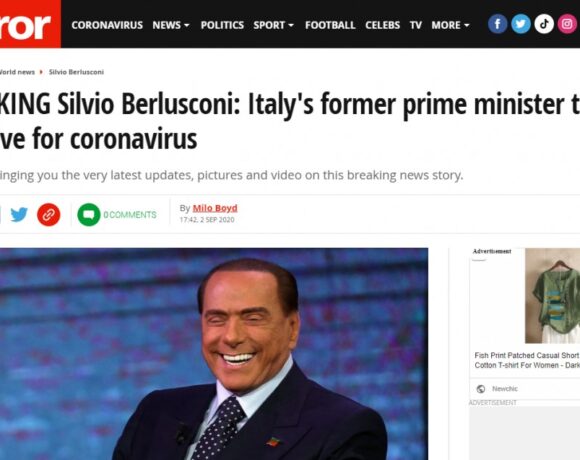Open the green T-shirt advertisement image
580x460 pixels.
552,296
